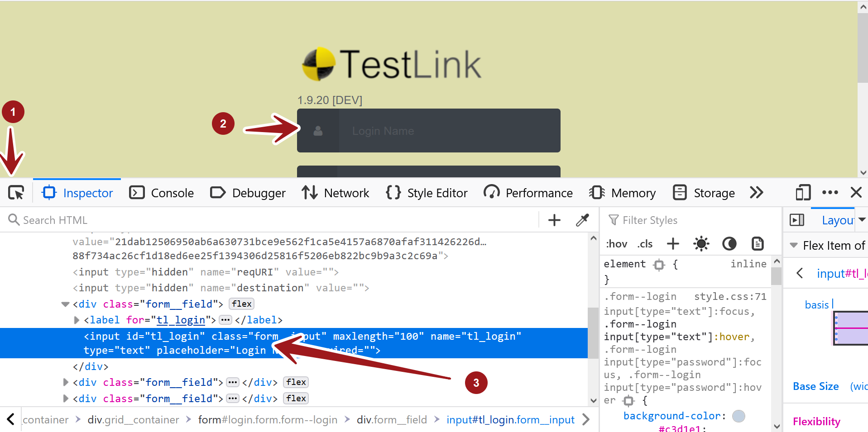Viewport: 868px width, 432px height.
Task: Toggle print media simulation
Action: (757, 244)
